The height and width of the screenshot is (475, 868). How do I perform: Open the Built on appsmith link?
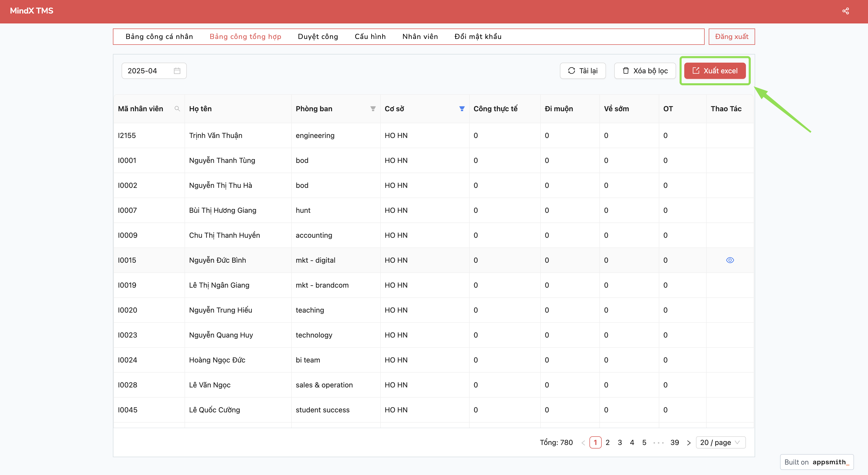[x=817, y=462]
